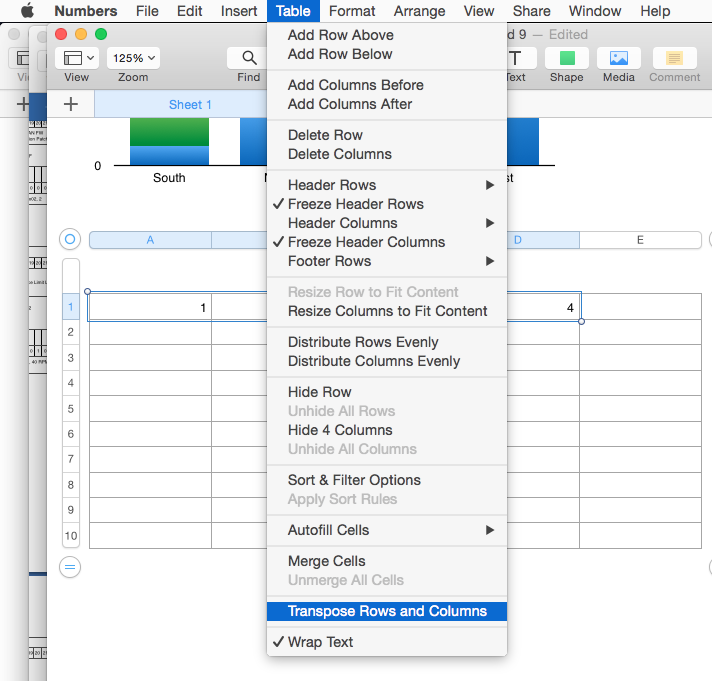
Task: Choose Merge Cells
Action: (x=387, y=561)
